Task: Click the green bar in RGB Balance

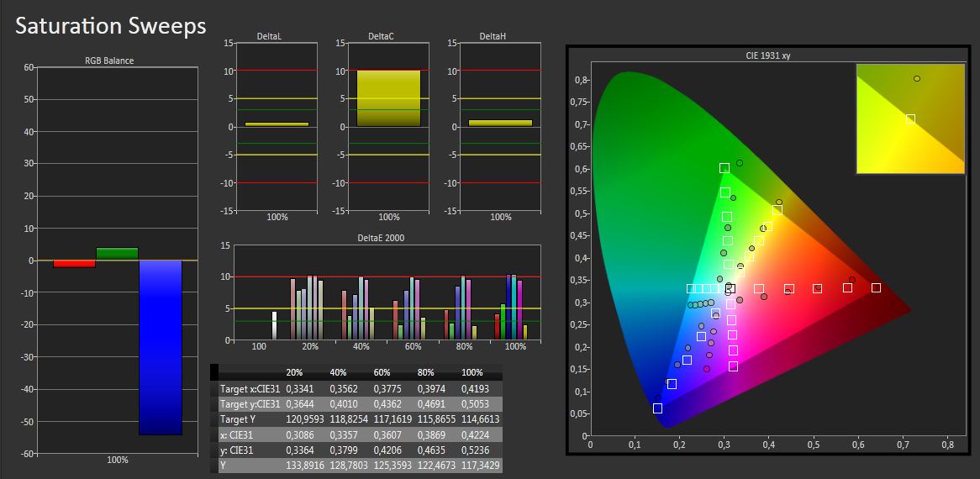Action: point(117,254)
